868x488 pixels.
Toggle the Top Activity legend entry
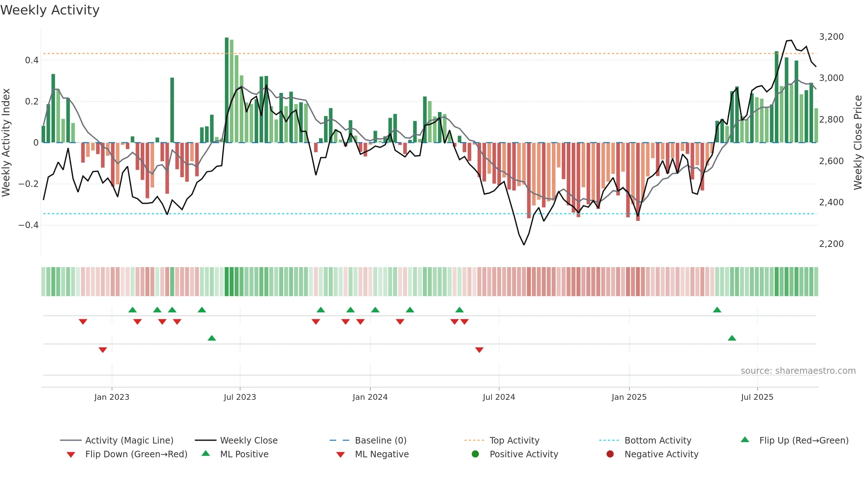click(x=502, y=440)
